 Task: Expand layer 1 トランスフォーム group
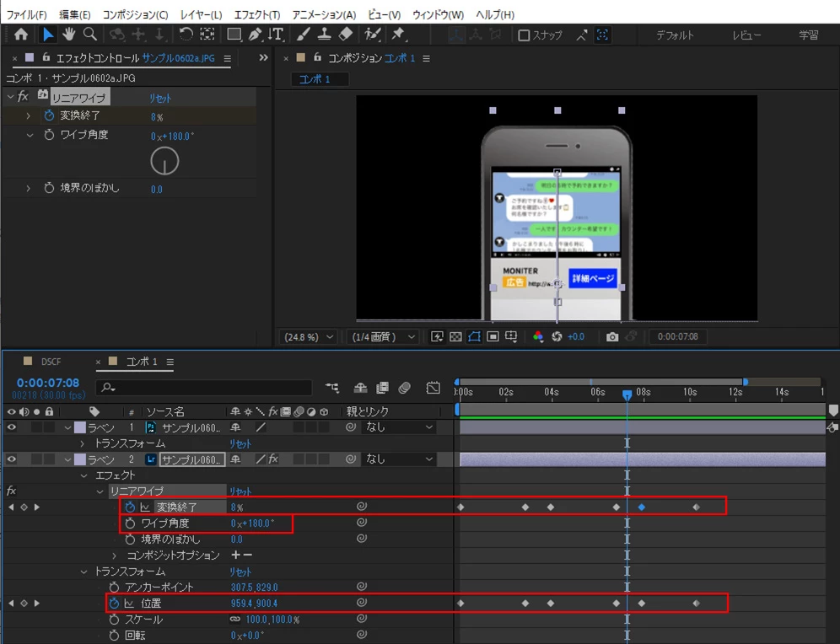point(82,443)
